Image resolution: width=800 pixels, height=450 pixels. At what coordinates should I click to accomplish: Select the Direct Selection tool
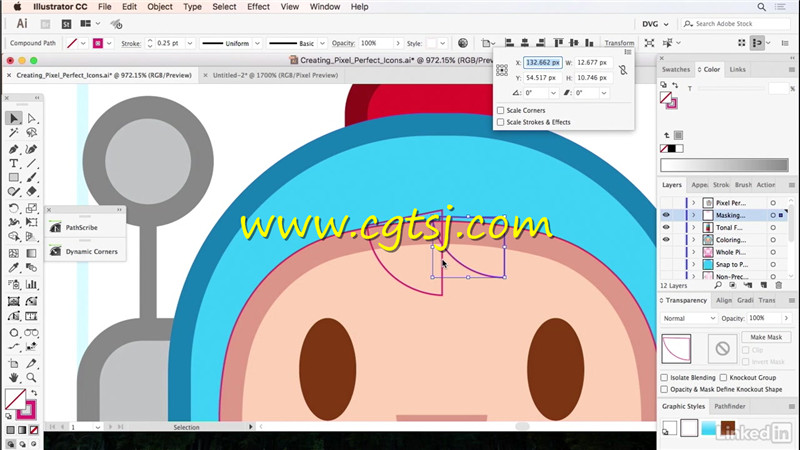(x=32, y=118)
